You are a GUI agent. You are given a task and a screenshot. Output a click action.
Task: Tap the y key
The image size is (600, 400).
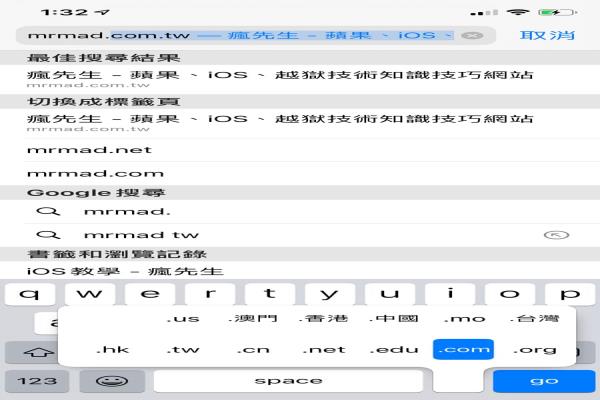point(330,294)
